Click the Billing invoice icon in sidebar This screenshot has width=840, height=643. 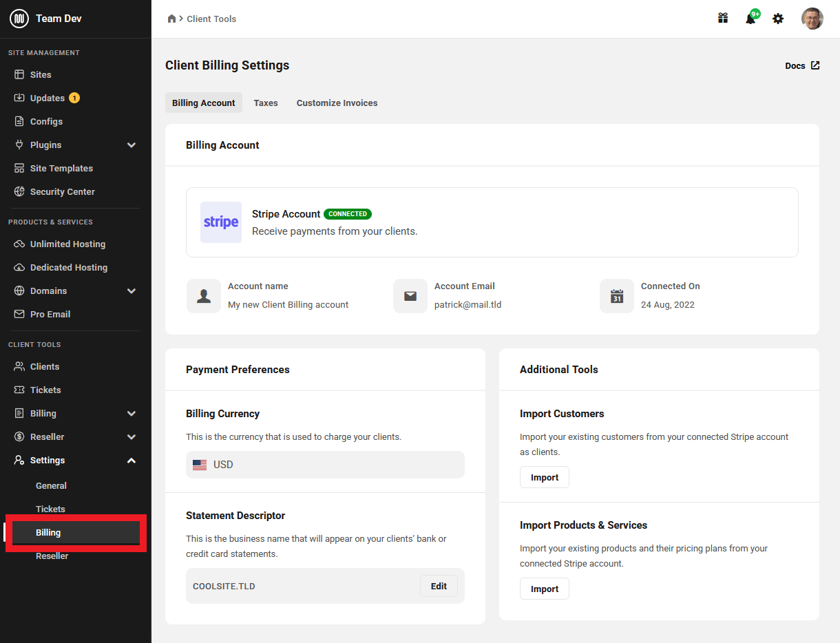pyautogui.click(x=19, y=413)
